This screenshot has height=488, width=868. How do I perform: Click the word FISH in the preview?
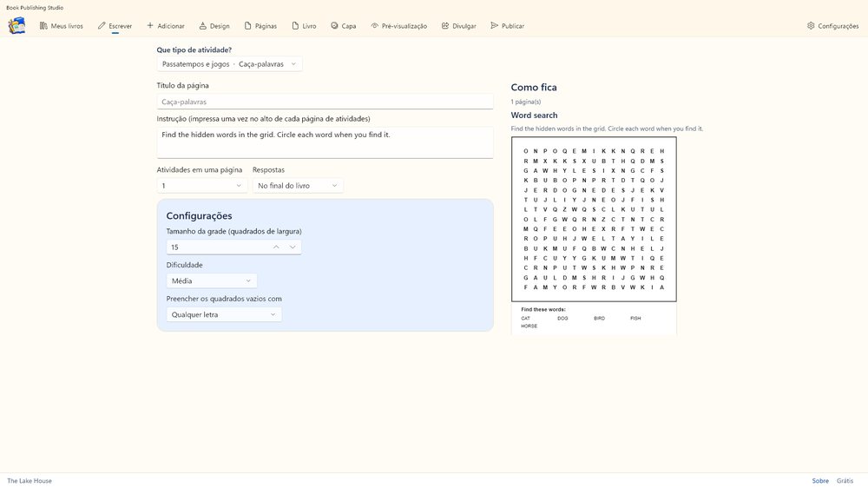point(635,319)
